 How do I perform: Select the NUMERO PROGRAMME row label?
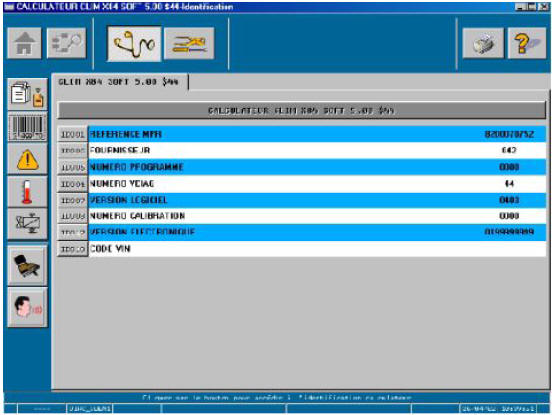(x=136, y=167)
